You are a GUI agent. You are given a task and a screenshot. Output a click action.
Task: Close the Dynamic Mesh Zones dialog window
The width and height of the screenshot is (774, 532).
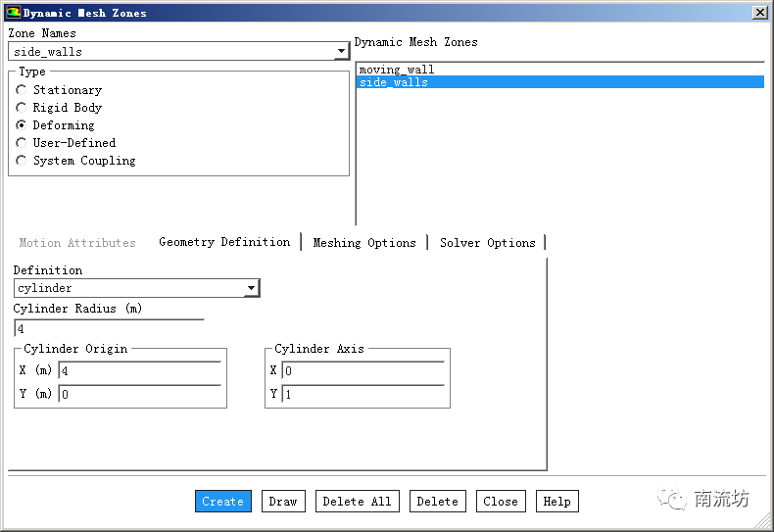[x=759, y=13]
